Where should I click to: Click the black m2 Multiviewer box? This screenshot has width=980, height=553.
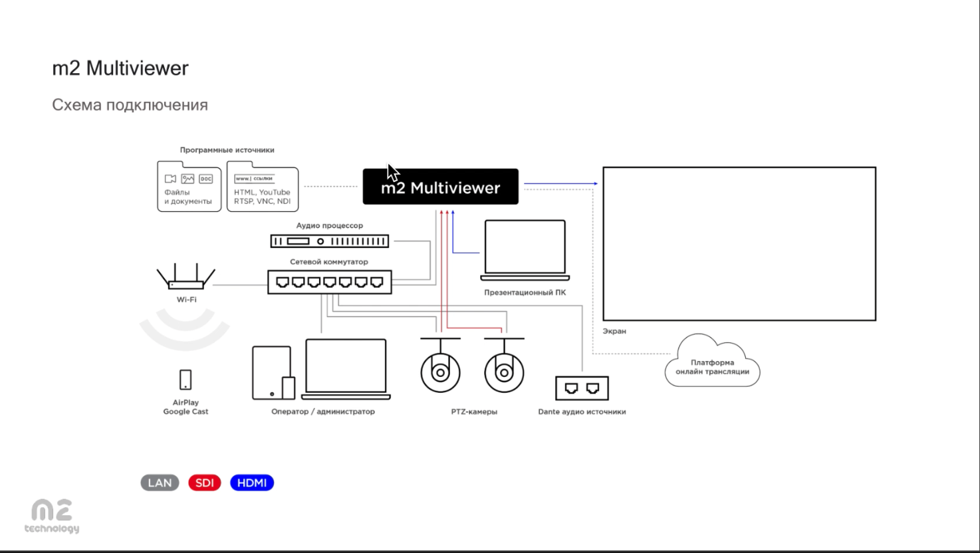(x=440, y=187)
